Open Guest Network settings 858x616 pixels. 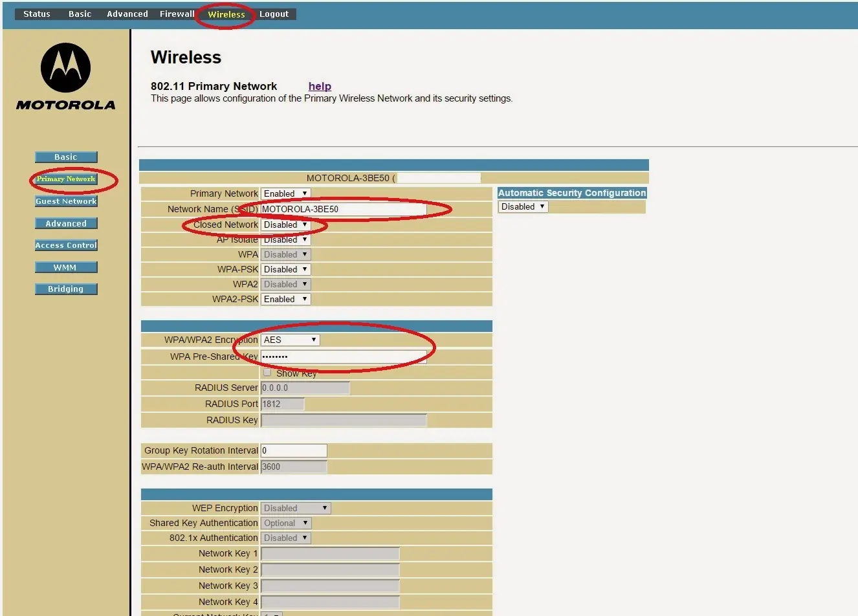point(66,201)
